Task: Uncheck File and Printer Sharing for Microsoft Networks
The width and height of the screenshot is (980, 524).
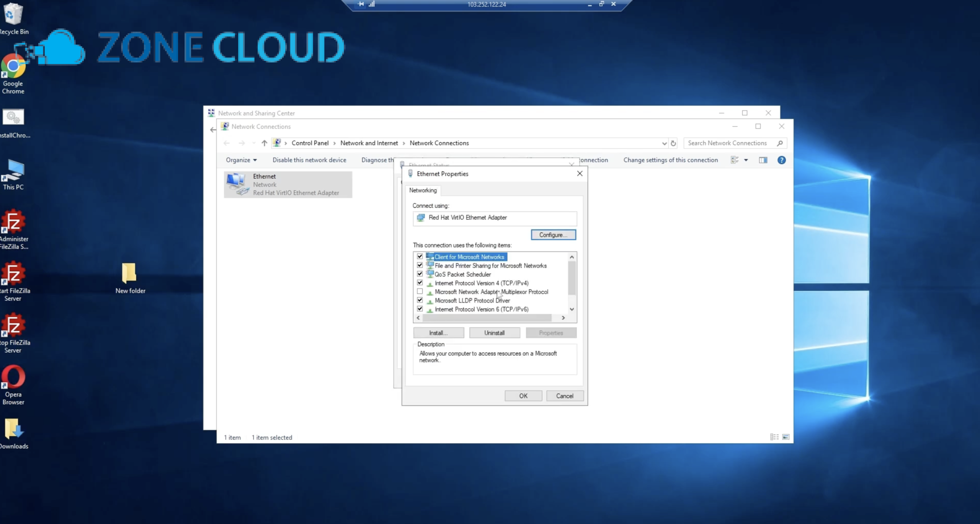Action: tap(420, 265)
